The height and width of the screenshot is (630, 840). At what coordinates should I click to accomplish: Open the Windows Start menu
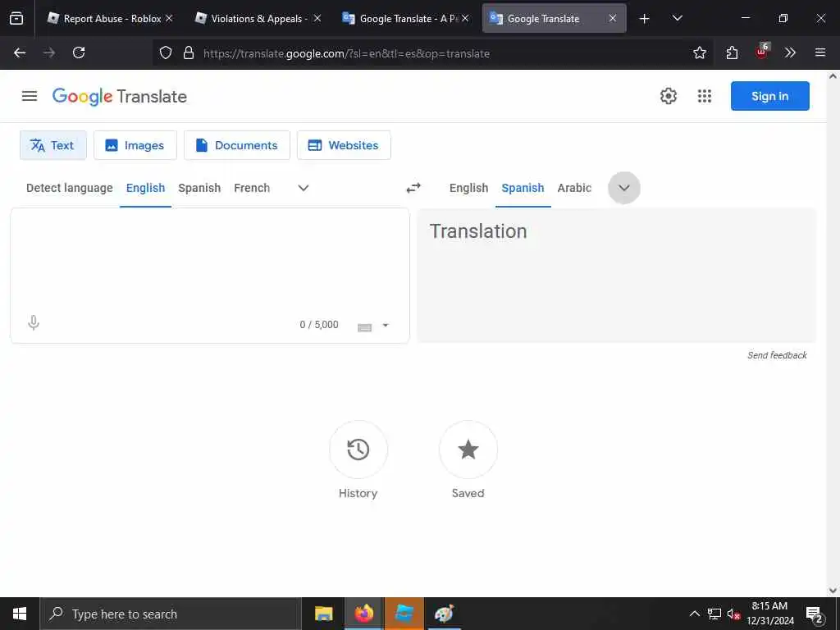tap(20, 614)
